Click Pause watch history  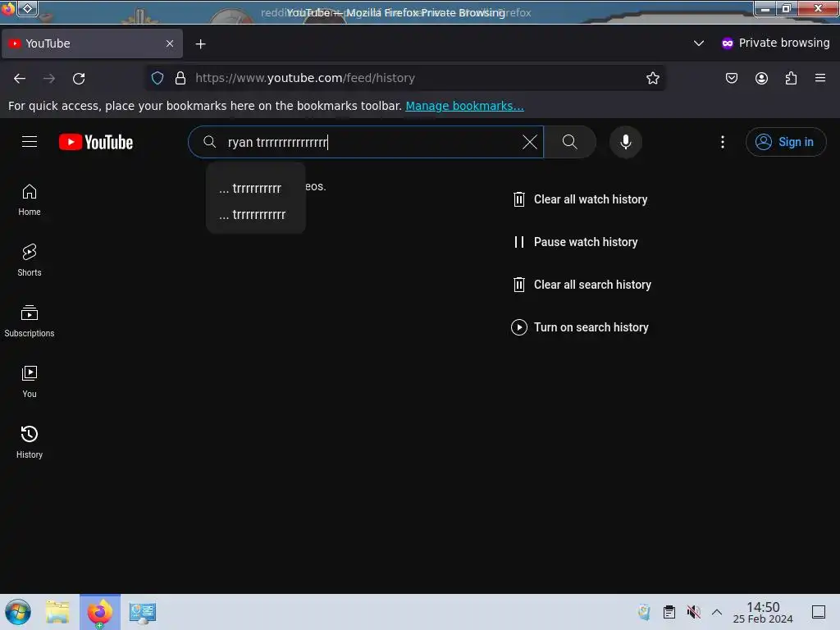point(575,242)
